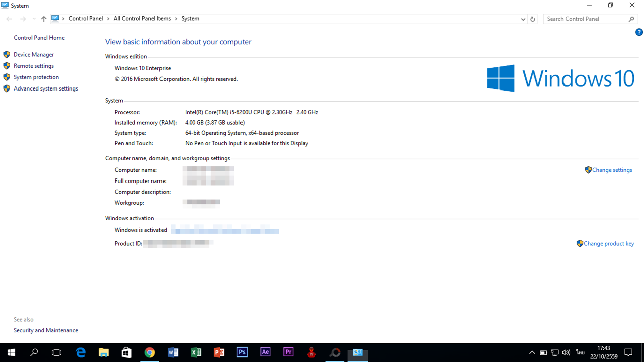Go up one level to All Control Panel Items
Image resolution: width=644 pixels, height=362 pixels.
44,19
